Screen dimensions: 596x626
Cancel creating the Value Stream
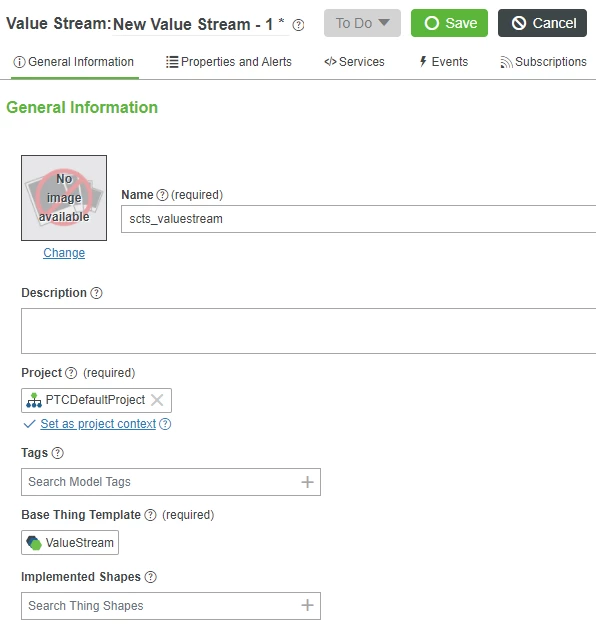542,23
